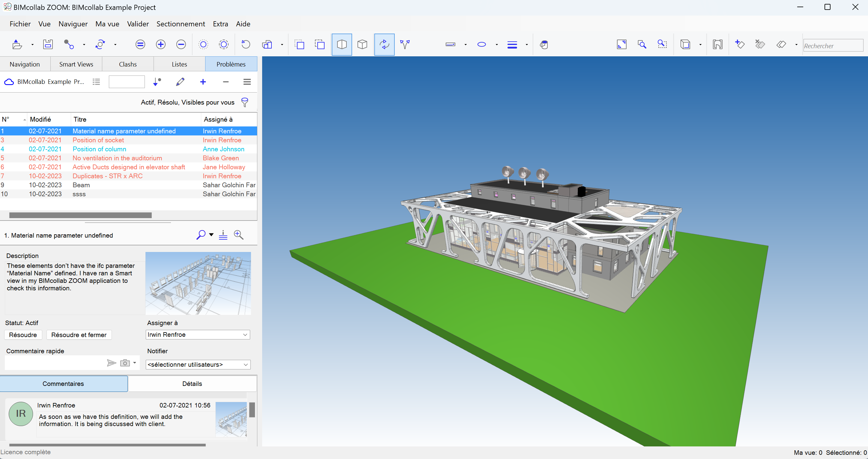
Task: Click the three blue lines toolbar icon
Action: (x=512, y=44)
